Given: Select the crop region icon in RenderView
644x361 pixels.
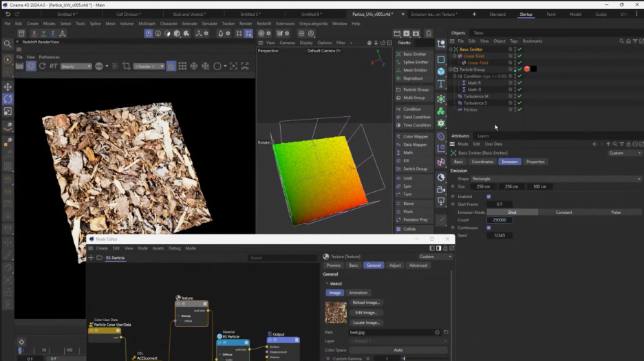Looking at the screenshot, I should [x=126, y=66].
